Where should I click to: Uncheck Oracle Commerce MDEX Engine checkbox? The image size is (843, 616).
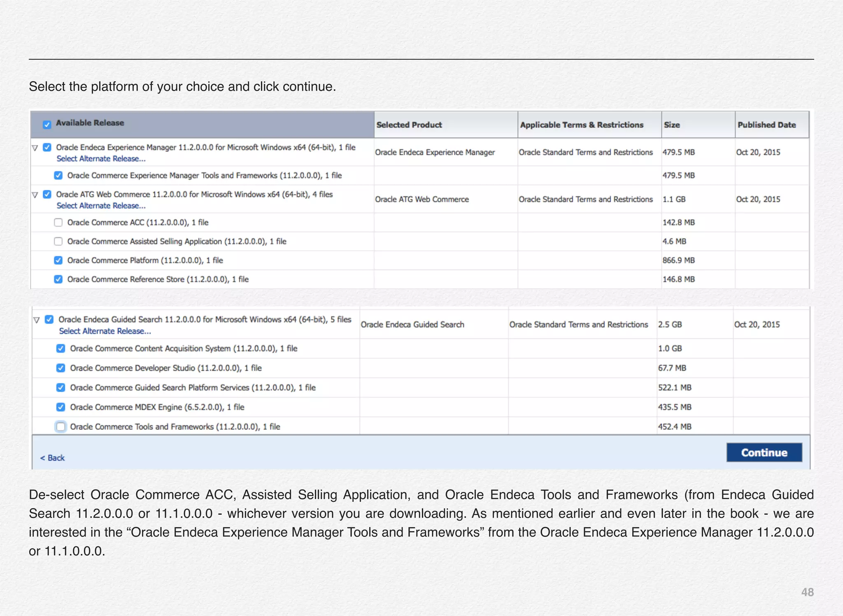point(61,407)
